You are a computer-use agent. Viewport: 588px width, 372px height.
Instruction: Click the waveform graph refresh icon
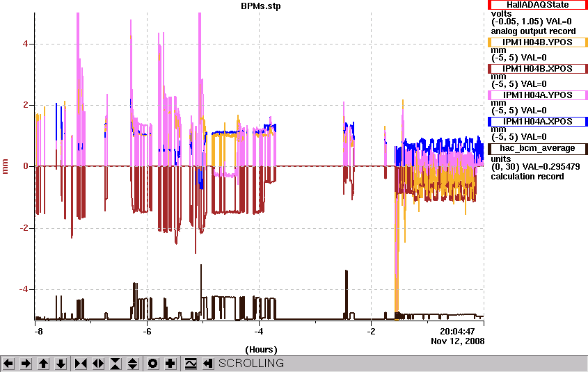[191, 364]
